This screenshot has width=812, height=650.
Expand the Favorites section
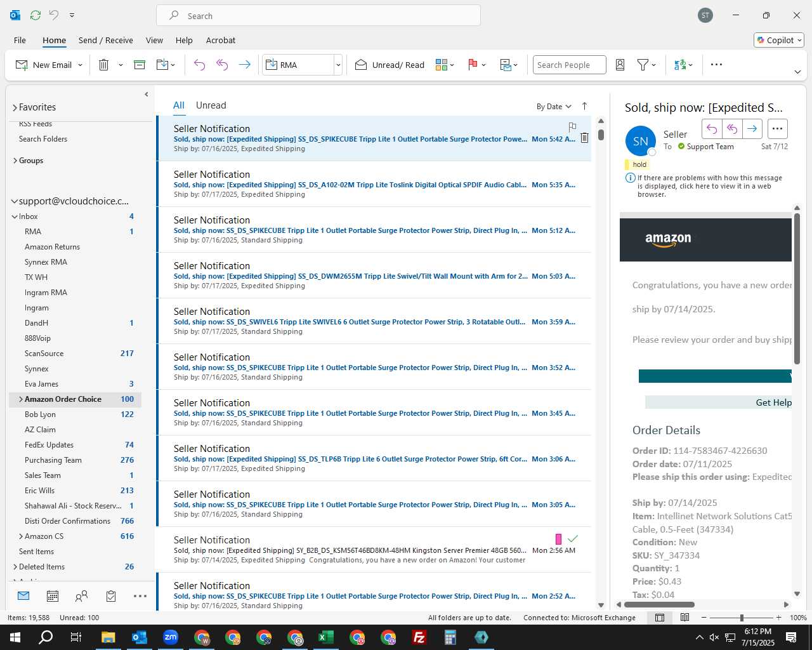pyautogui.click(x=15, y=107)
